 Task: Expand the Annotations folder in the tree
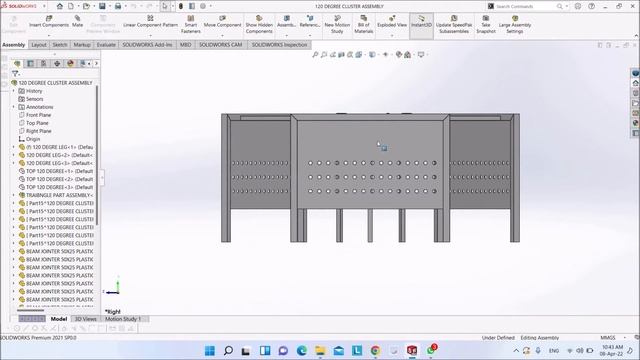coord(13,107)
